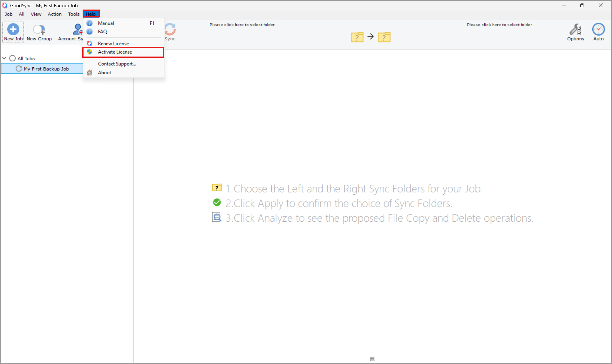Choose the FAQ entry in the Help menu

click(x=124, y=31)
